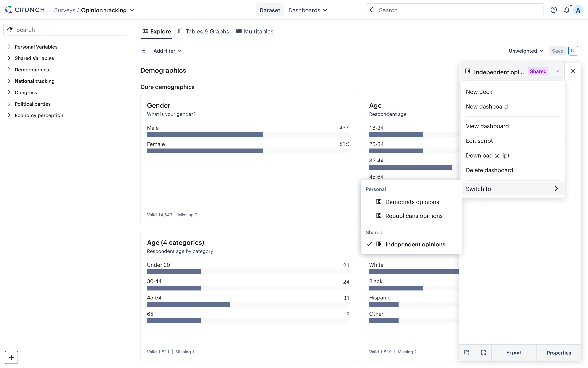The height and width of the screenshot is (368, 588).
Task: Click the top global Search field
Action: (454, 10)
